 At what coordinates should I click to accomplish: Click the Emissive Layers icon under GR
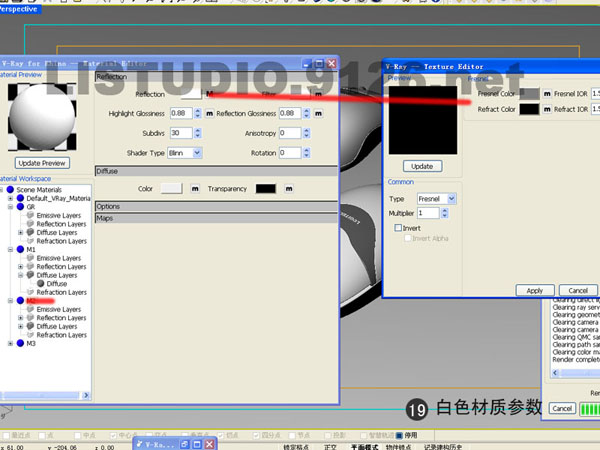click(30, 215)
